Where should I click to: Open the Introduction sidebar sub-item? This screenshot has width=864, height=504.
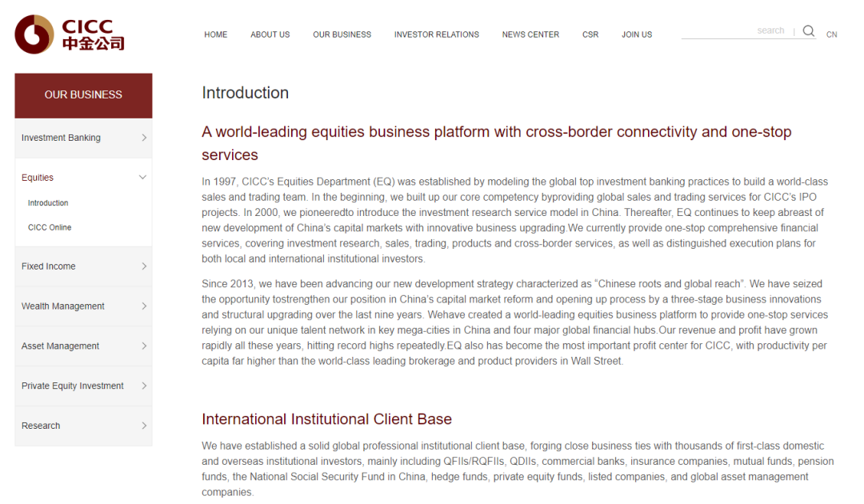[x=48, y=202]
